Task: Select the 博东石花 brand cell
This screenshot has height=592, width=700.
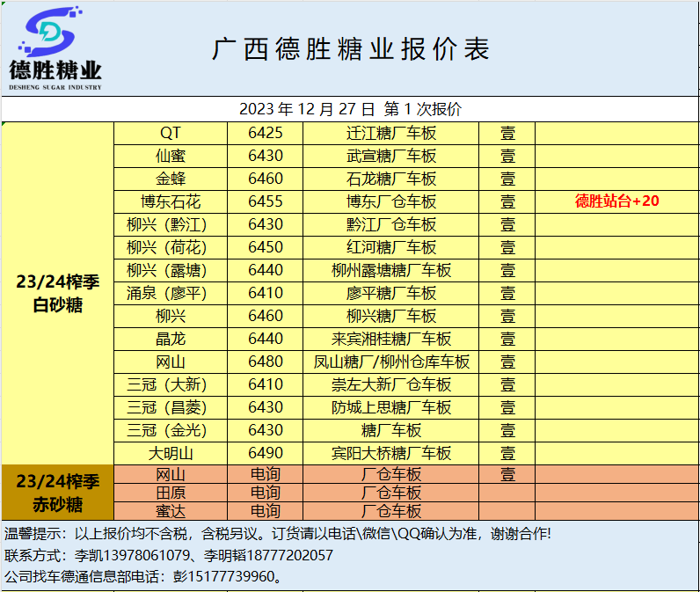Action: [171, 201]
